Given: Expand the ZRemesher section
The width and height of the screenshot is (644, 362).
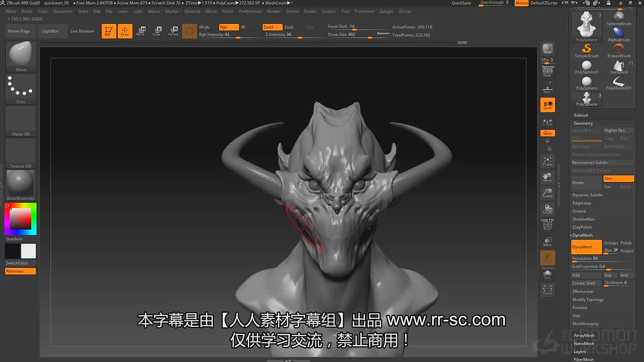Looking at the screenshot, I should click(x=583, y=292).
